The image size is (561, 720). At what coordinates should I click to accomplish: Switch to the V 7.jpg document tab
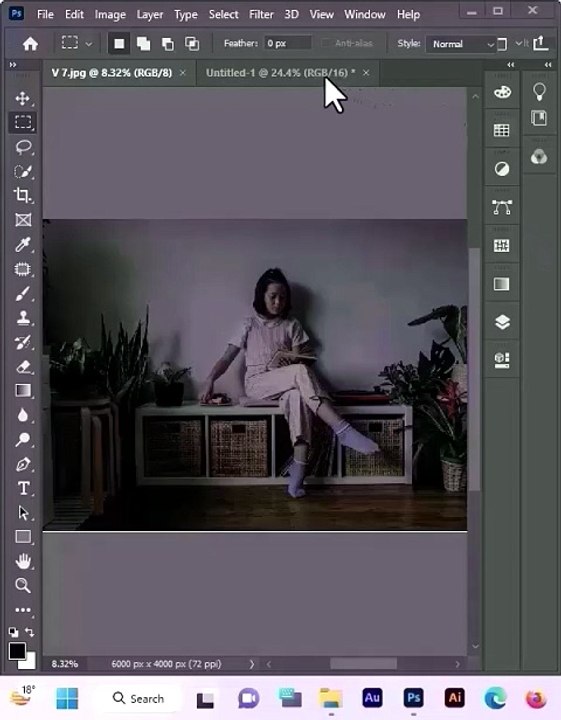112,73
